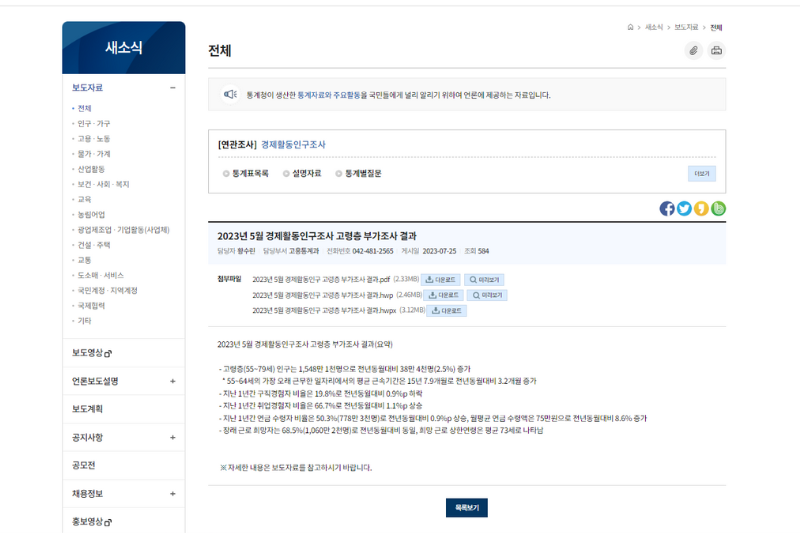This screenshot has height=533, width=800.
Task: Click the 더보기 button in 연관조사 box
Action: (701, 173)
